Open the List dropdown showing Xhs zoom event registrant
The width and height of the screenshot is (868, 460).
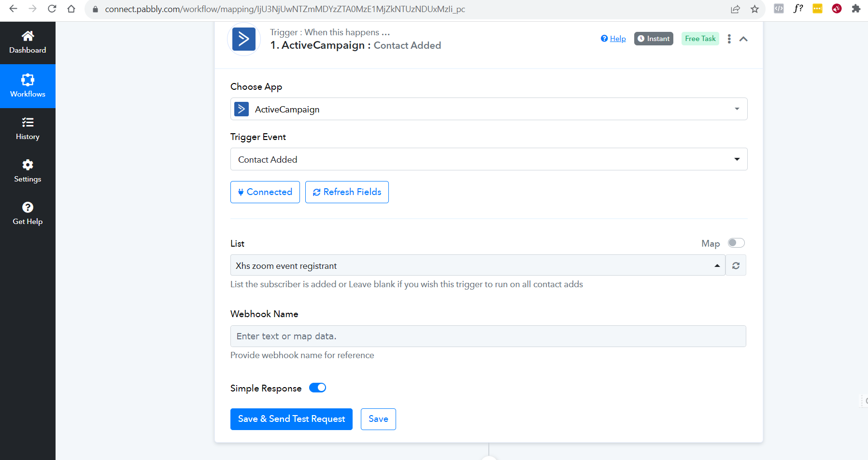[x=478, y=265]
